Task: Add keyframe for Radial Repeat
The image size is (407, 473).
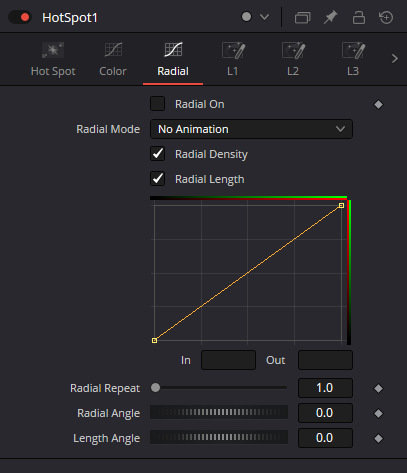Action: (x=378, y=388)
